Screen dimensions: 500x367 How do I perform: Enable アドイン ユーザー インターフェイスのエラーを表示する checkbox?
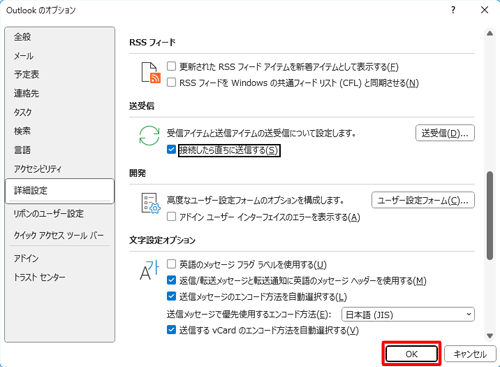171,217
